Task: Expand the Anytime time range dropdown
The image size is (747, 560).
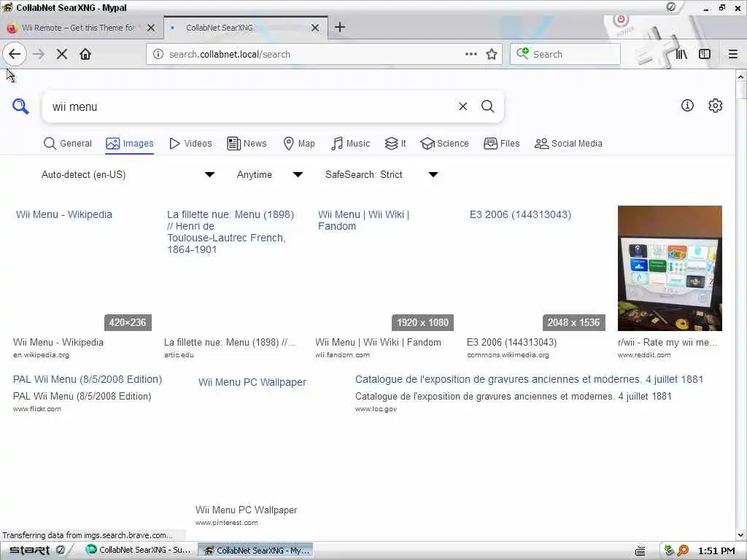Action: 270,175
